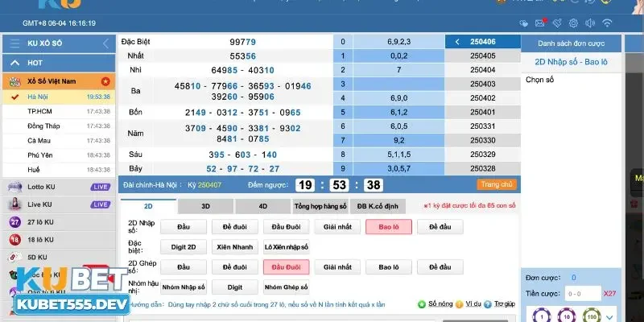Select draw date 250328
This screenshot has height=322, width=644.
click(482, 168)
